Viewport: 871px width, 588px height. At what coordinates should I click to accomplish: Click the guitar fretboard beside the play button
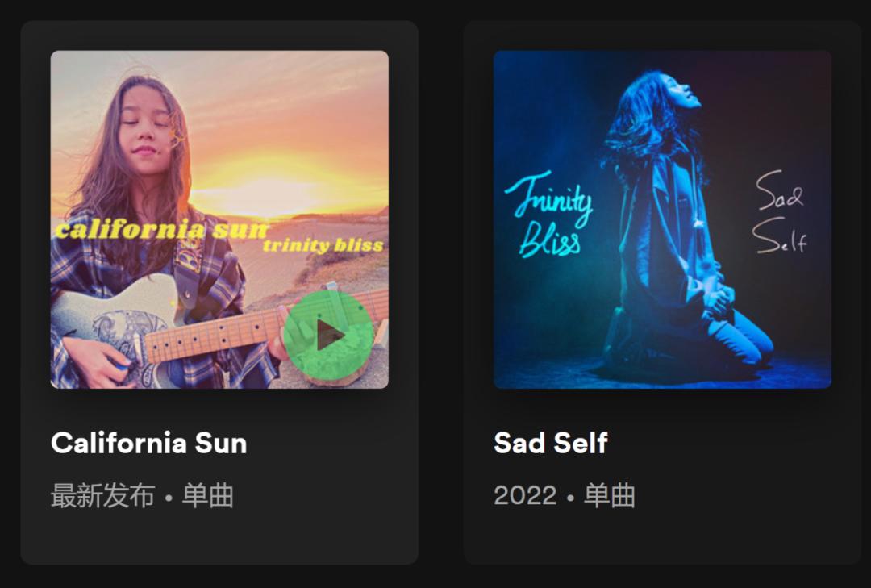[217, 333]
